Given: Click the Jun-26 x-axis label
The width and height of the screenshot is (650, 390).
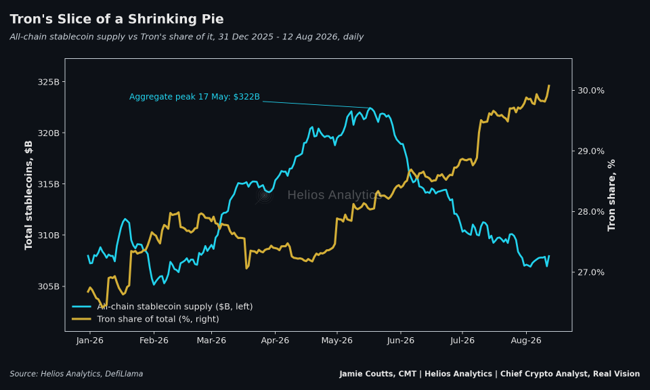Looking at the screenshot, I should [x=400, y=340].
